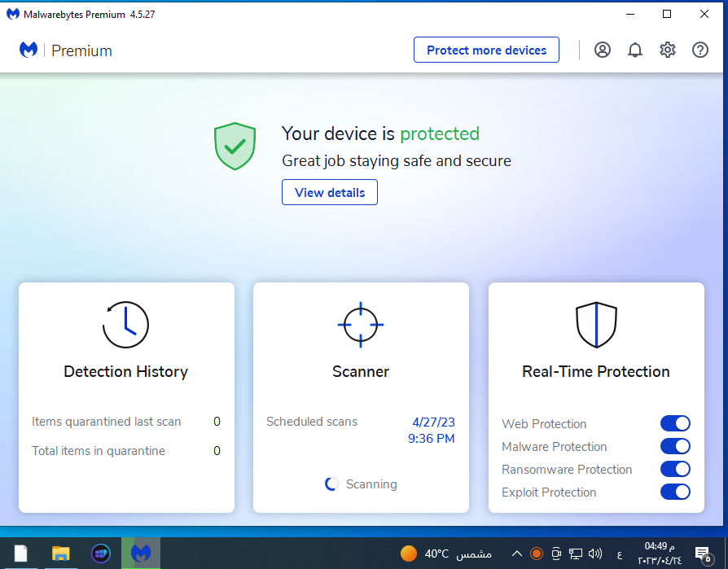Turn off Exploit Protection switch
This screenshot has height=569, width=728.
coord(675,492)
